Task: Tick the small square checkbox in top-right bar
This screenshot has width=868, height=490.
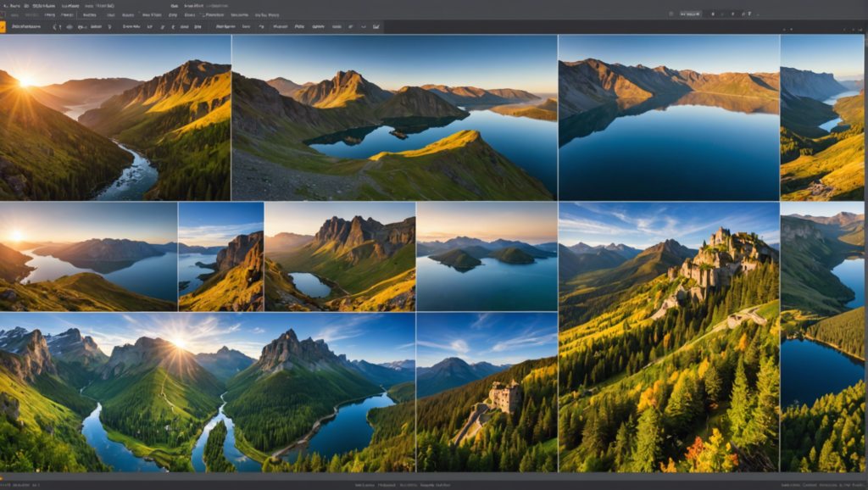Action: click(x=672, y=14)
